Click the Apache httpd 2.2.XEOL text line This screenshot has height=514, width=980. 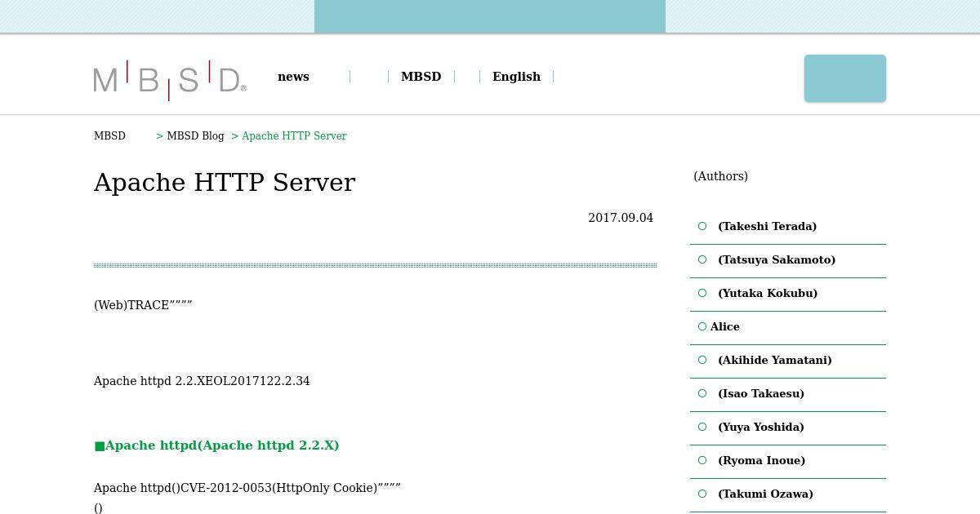point(202,381)
